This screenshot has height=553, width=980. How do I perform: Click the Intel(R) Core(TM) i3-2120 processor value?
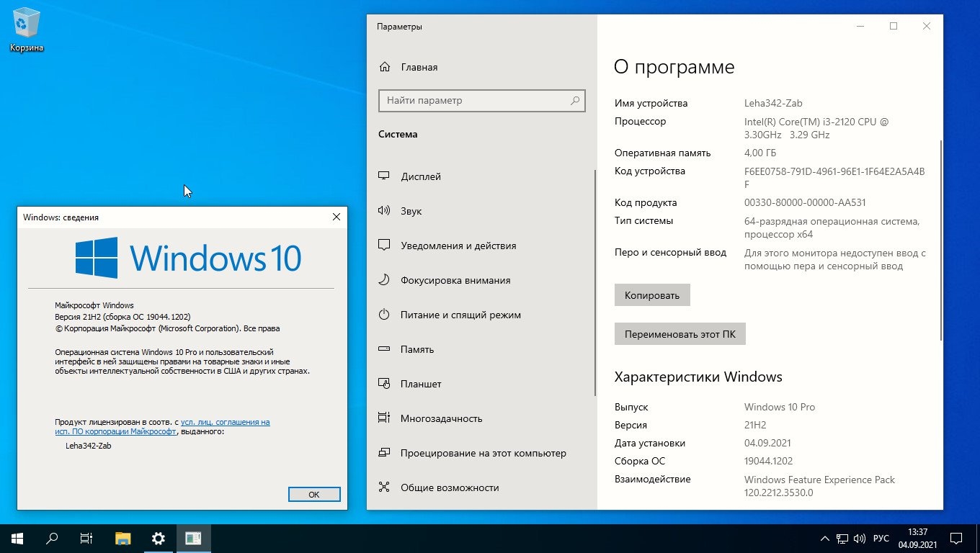coord(816,128)
